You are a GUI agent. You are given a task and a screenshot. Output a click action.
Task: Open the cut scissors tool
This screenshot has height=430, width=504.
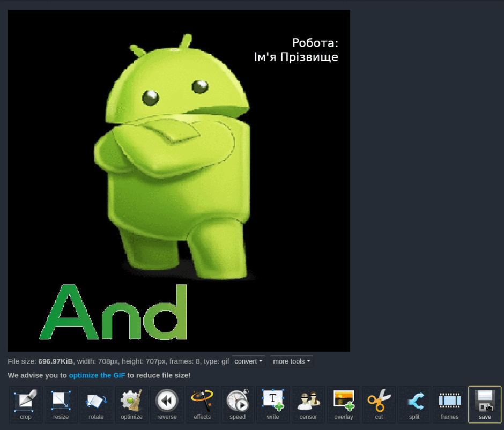coord(379,404)
